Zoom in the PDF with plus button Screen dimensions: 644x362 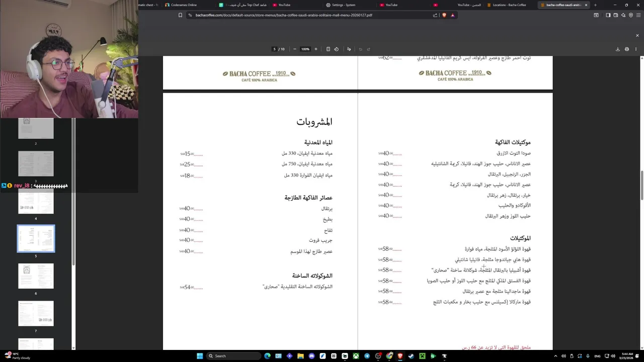[x=316, y=49]
